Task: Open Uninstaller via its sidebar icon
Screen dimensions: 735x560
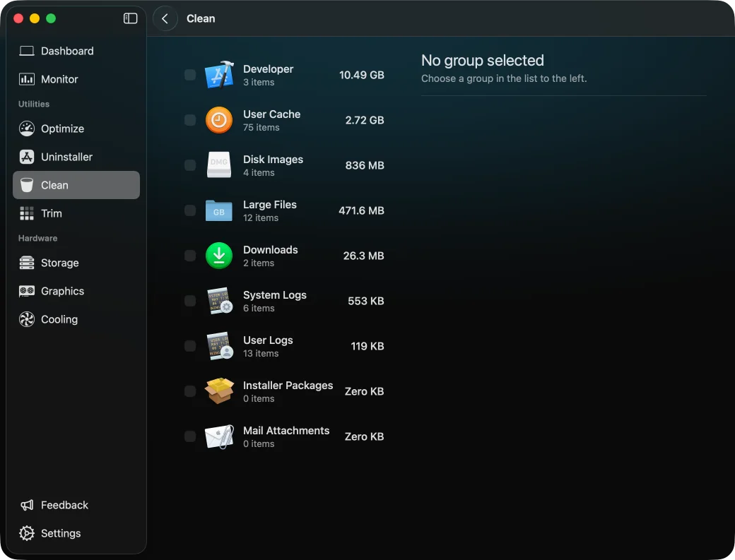Action: tap(27, 157)
